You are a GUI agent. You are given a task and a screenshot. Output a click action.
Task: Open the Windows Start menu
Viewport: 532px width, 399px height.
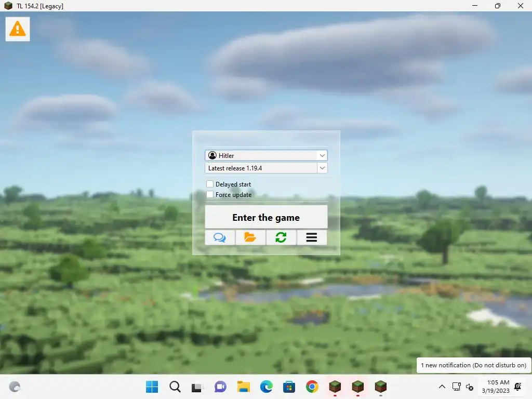[152, 387]
